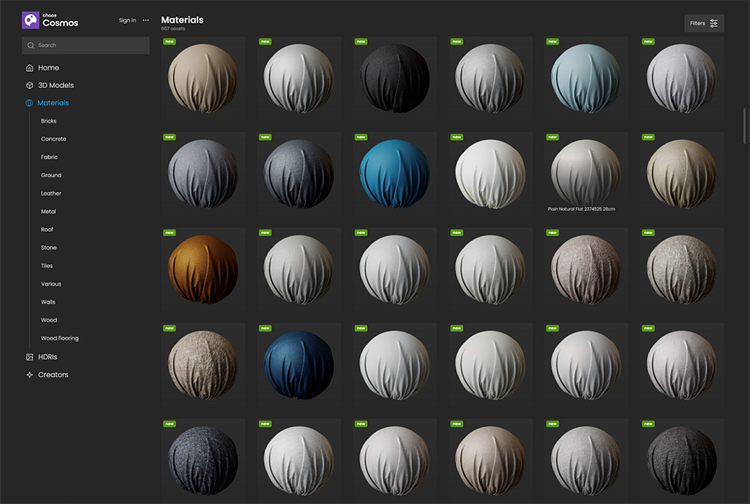Open the three-dots more options menu
This screenshot has height=504, width=750.
(146, 20)
